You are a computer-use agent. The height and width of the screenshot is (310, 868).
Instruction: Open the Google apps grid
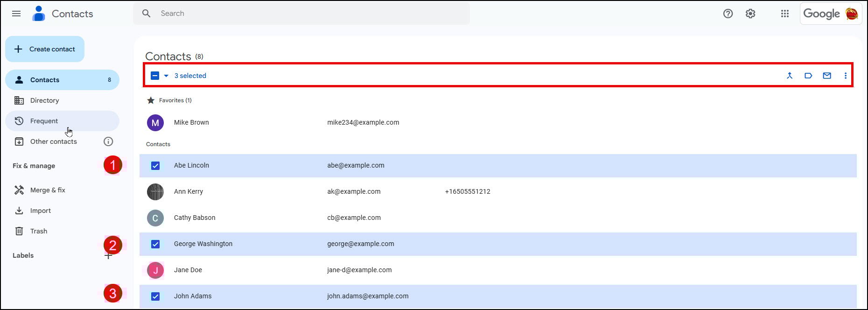pyautogui.click(x=785, y=14)
